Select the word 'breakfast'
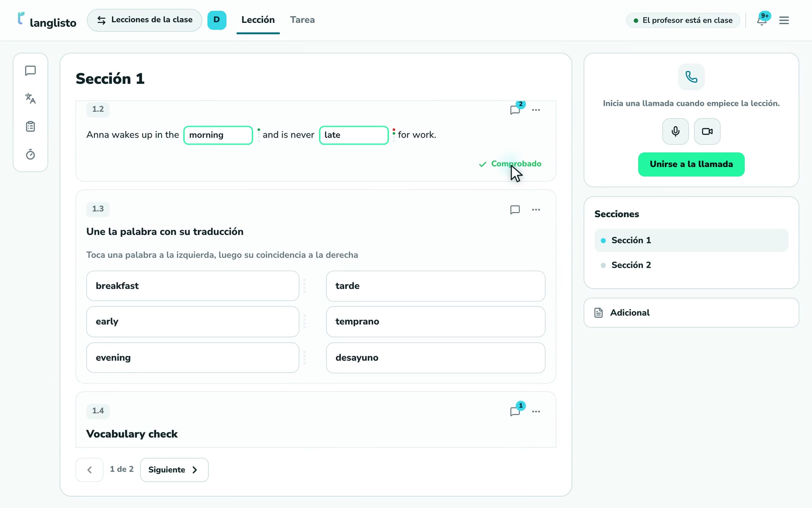 [x=192, y=286]
